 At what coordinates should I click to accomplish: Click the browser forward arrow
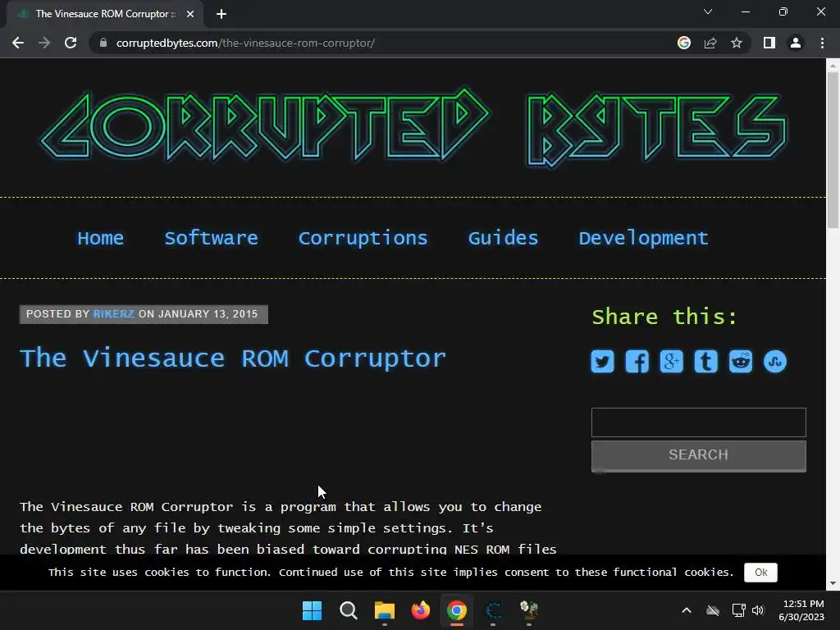[x=44, y=43]
